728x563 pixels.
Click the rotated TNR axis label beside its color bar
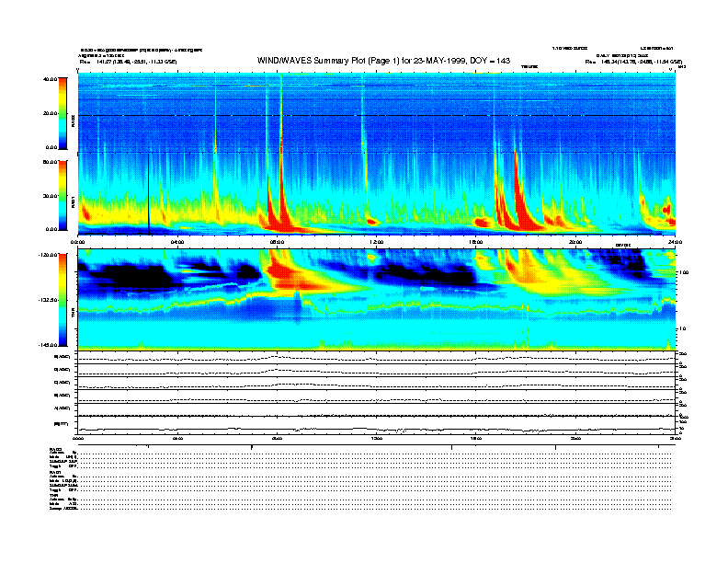(73, 315)
